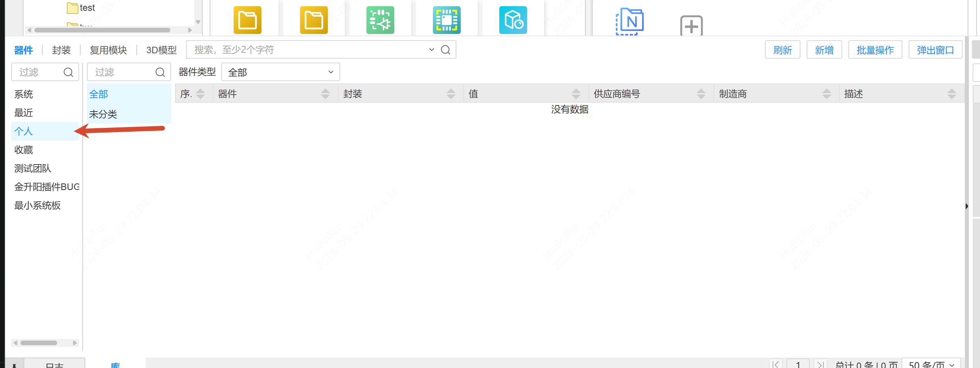Sort by the 描述 column arrows
The image size is (980, 368).
[951, 94]
